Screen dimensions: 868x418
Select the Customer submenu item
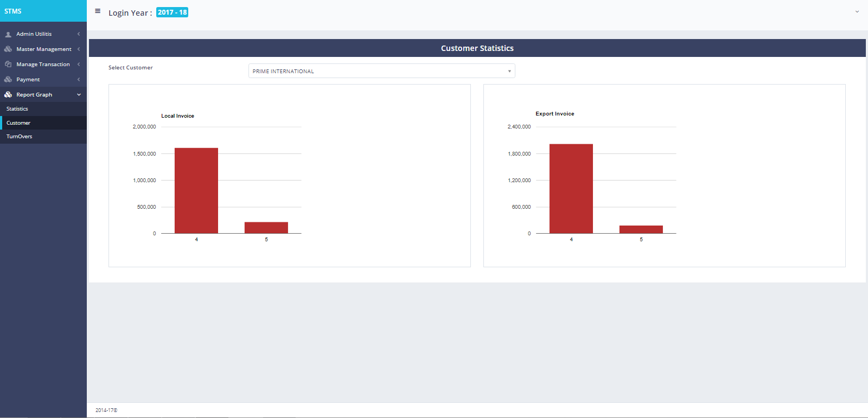click(x=18, y=123)
